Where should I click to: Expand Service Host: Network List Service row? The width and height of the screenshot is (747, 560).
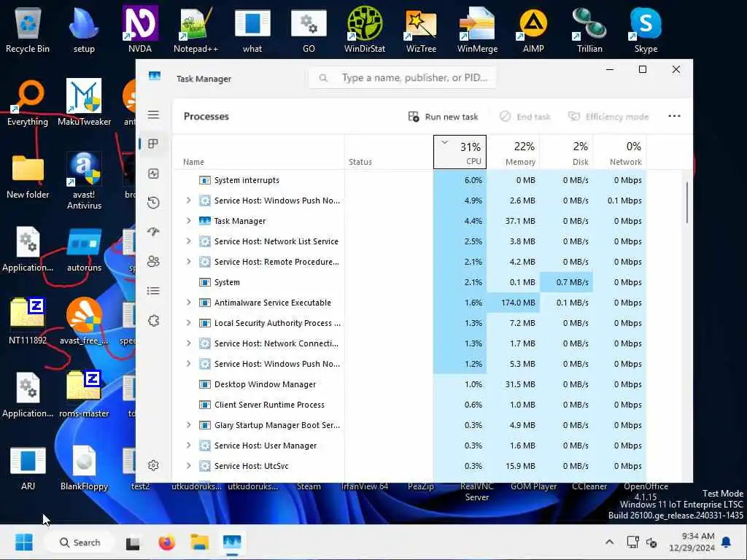click(x=188, y=241)
